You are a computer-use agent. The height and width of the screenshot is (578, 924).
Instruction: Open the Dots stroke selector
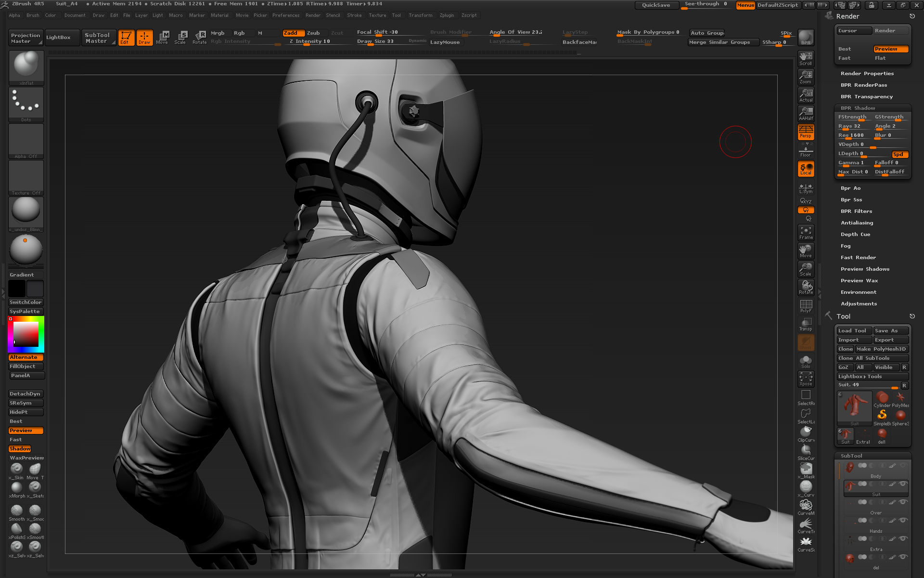tap(26, 104)
